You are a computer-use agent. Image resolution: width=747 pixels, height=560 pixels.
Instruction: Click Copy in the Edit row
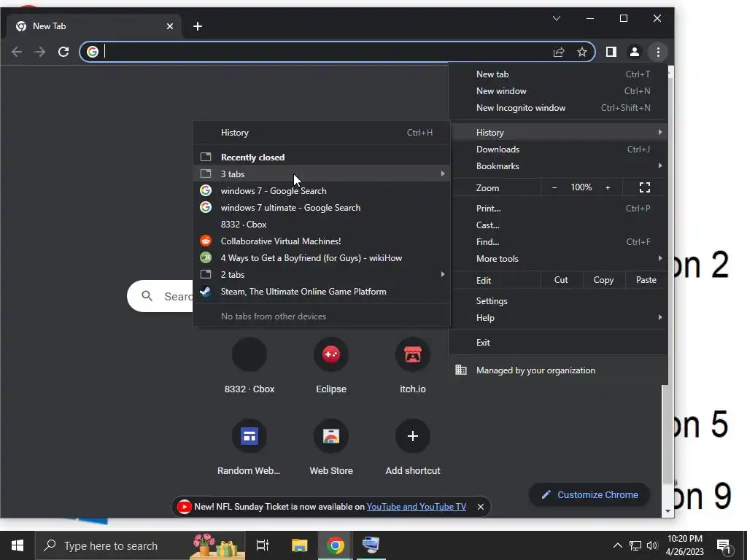[x=603, y=280]
